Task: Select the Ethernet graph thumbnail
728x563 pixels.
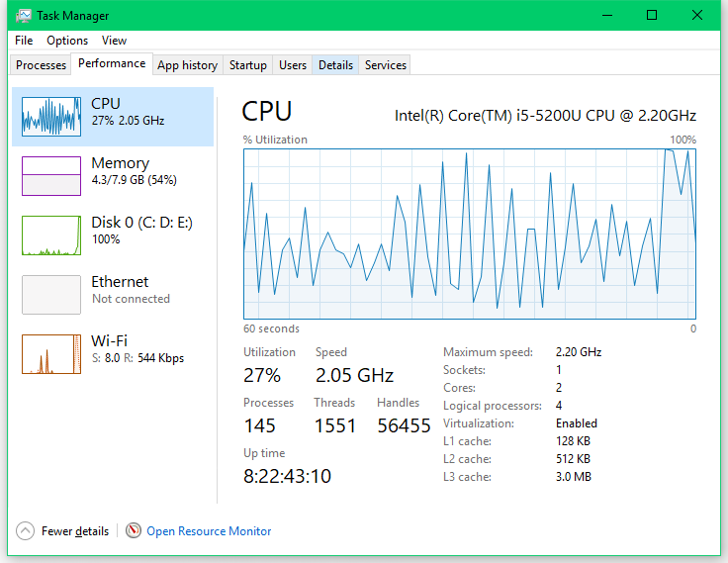Action: pyautogui.click(x=51, y=295)
